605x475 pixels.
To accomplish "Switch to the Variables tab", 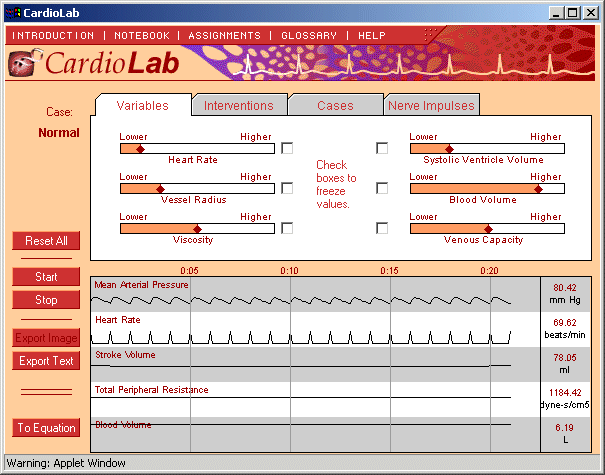I will pos(142,105).
